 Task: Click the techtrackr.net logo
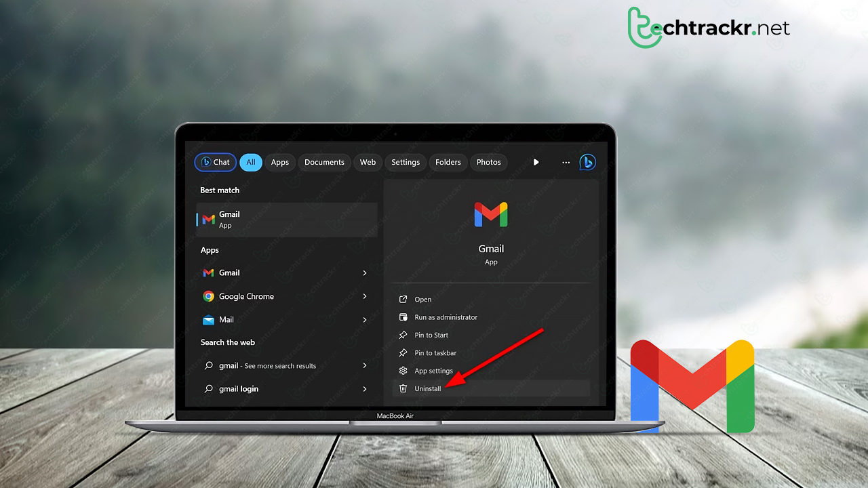[709, 28]
